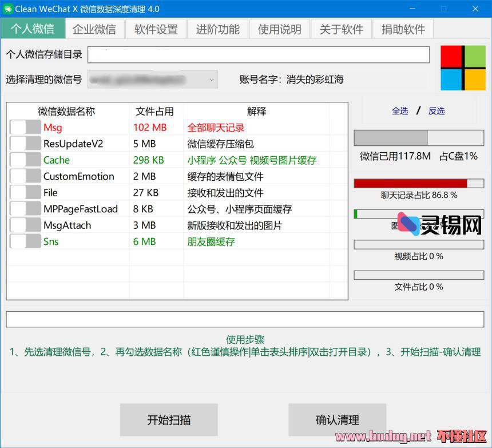Click the 聊天记录占比 86.8 % label

(419, 195)
